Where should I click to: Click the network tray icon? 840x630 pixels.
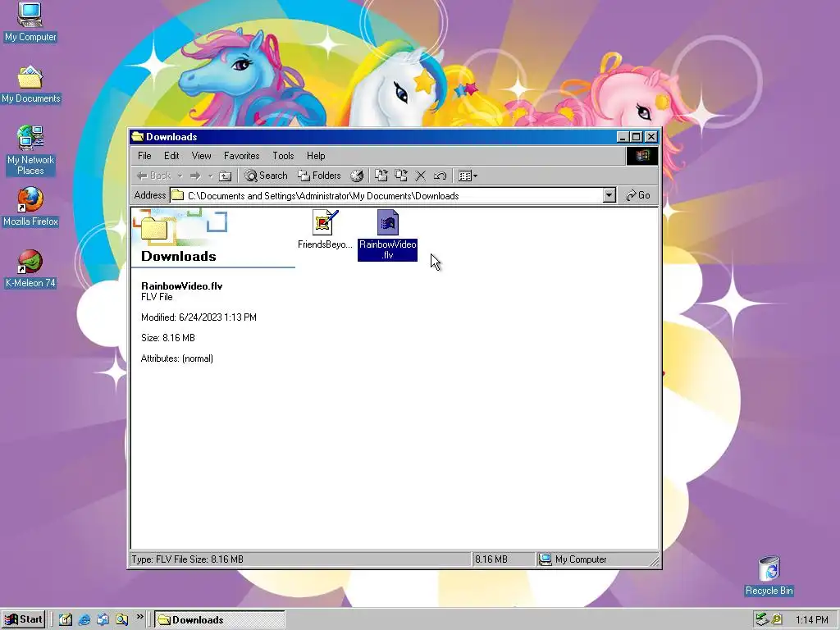762,620
